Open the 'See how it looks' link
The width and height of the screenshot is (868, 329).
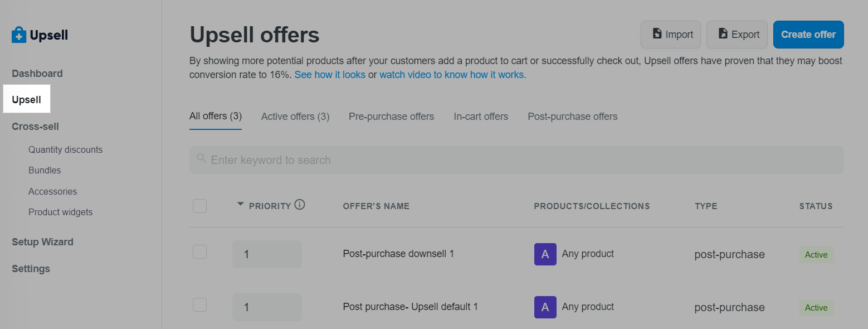(330, 75)
